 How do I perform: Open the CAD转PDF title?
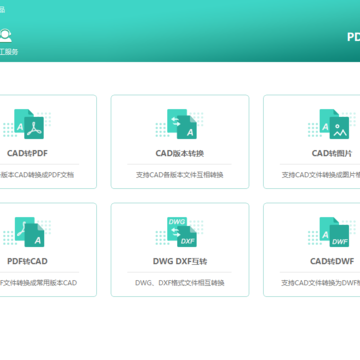coord(27,153)
